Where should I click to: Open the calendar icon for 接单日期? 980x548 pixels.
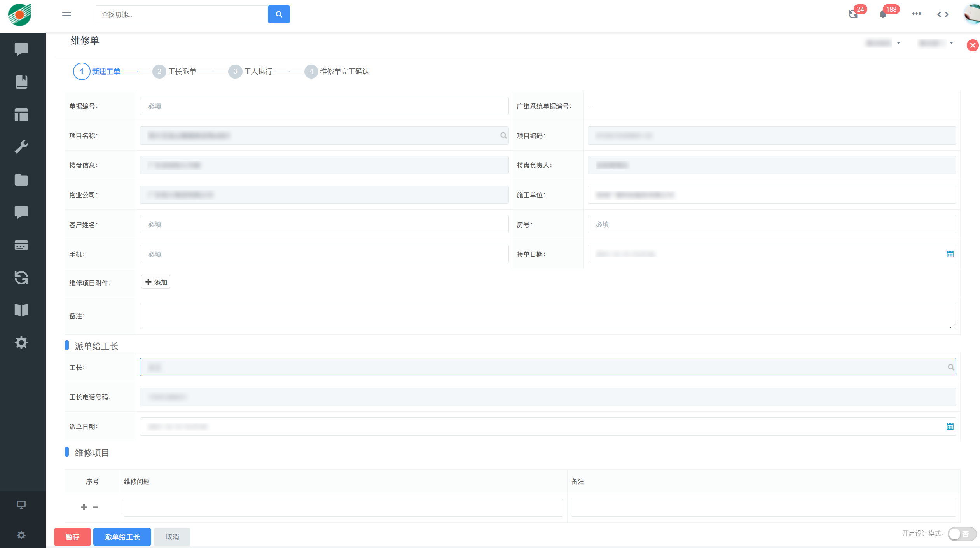point(950,254)
